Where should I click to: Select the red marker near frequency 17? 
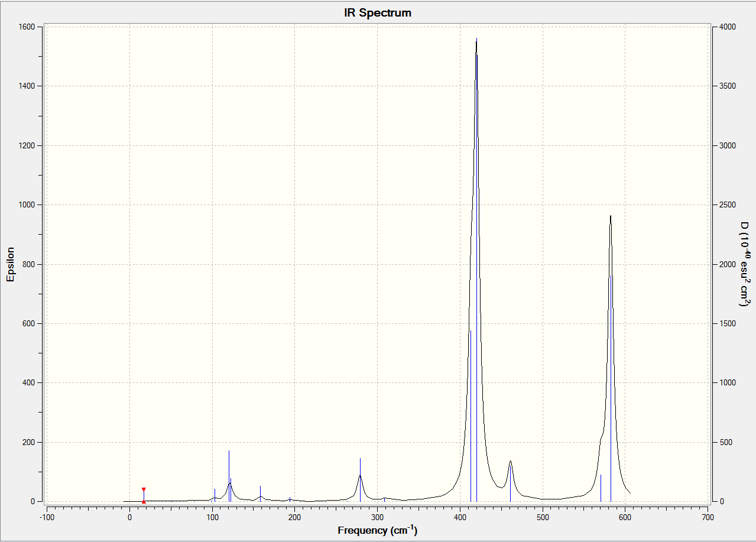pyautogui.click(x=144, y=495)
